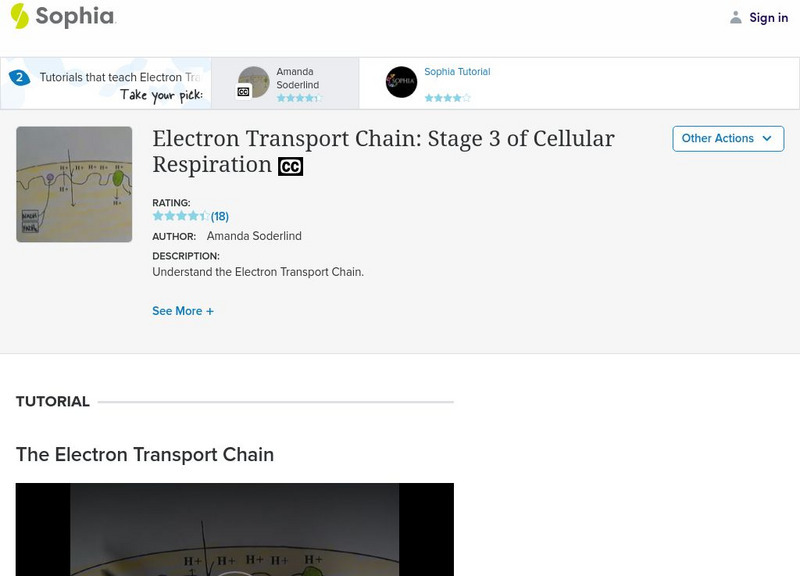Click the tutorial star rating bar
Viewport: 800px width, 576px height.
[180, 216]
